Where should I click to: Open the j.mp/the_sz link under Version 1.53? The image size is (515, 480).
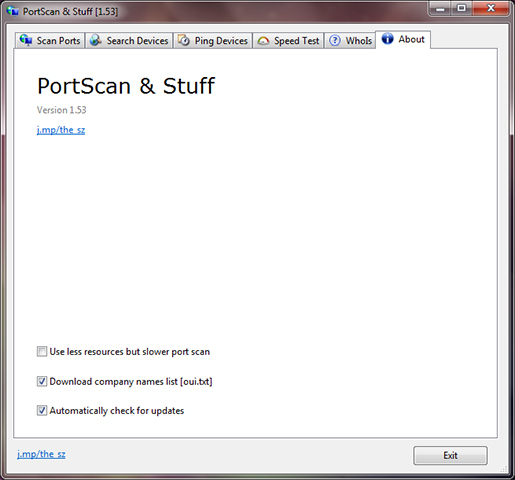point(61,130)
